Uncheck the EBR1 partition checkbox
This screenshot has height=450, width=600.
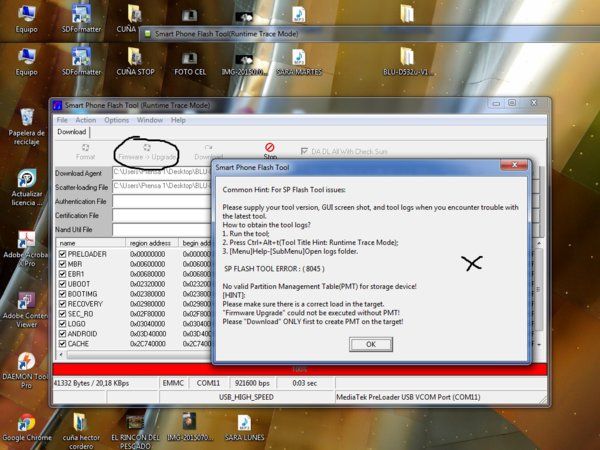pos(62,274)
